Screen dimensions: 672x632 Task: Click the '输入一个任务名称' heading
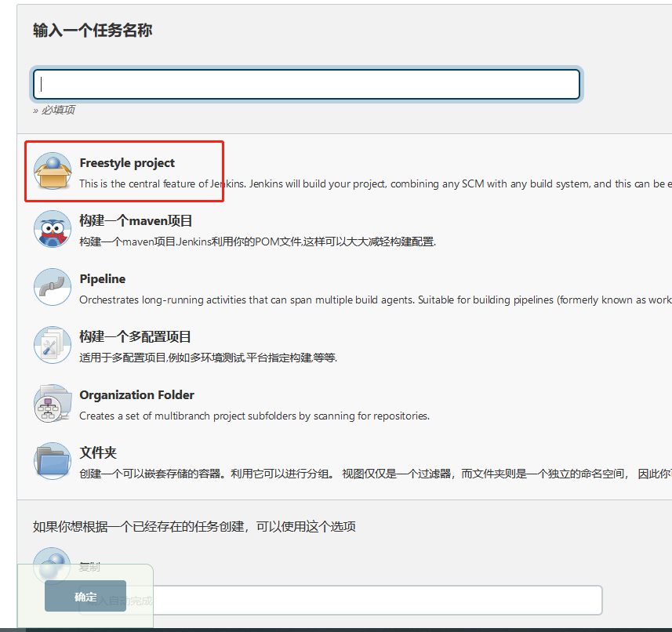click(93, 31)
